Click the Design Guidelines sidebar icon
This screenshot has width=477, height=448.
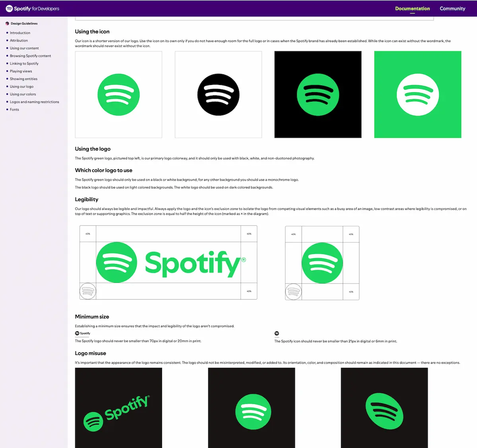(7, 23)
